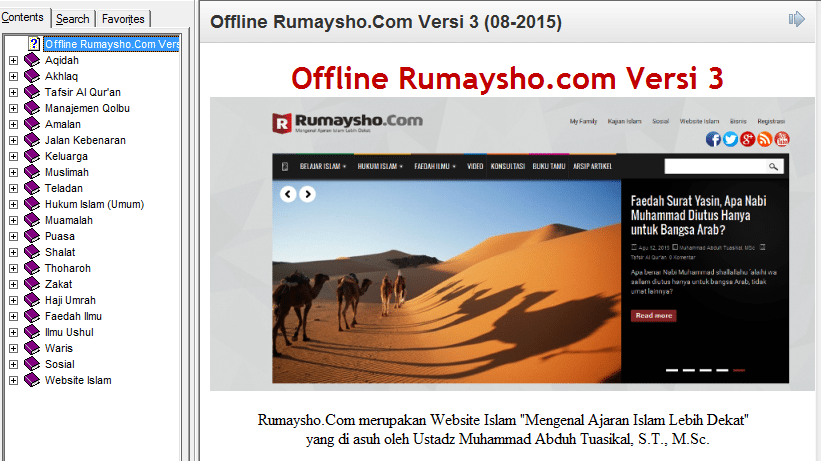The image size is (821, 461).
Task: Click the book icon next to Keluarga
Action: coord(32,156)
